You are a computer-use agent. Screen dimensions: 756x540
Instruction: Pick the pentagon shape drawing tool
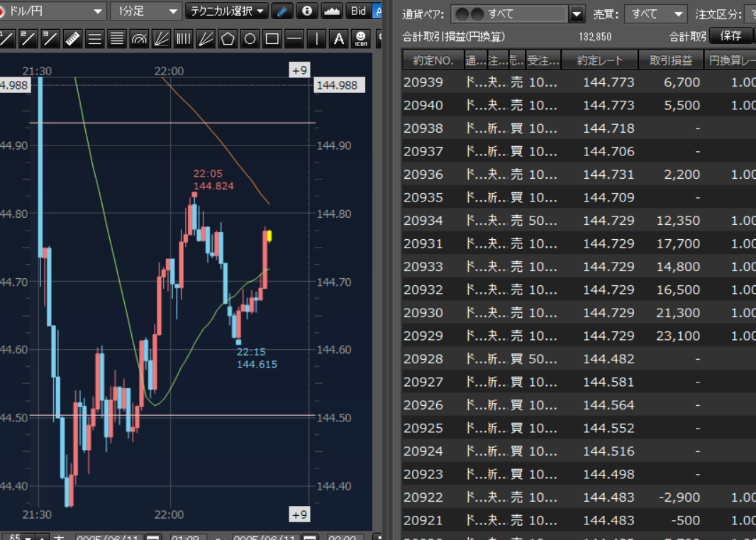click(x=228, y=39)
